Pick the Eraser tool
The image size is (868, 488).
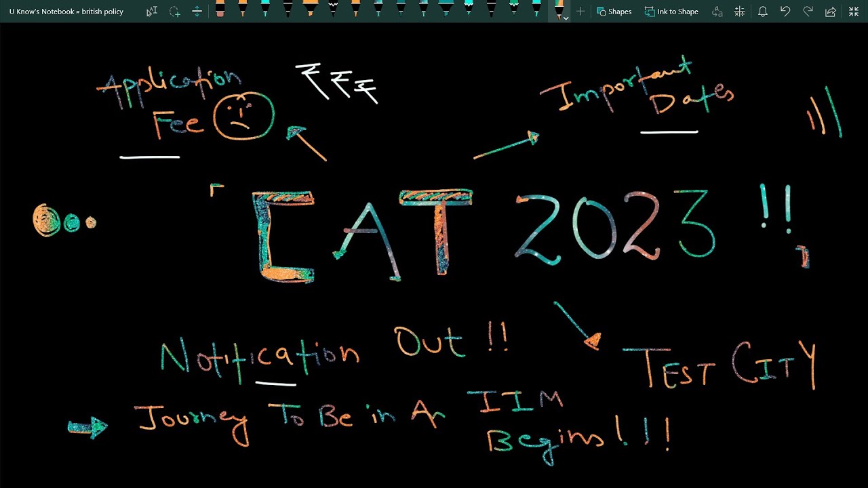click(x=220, y=9)
